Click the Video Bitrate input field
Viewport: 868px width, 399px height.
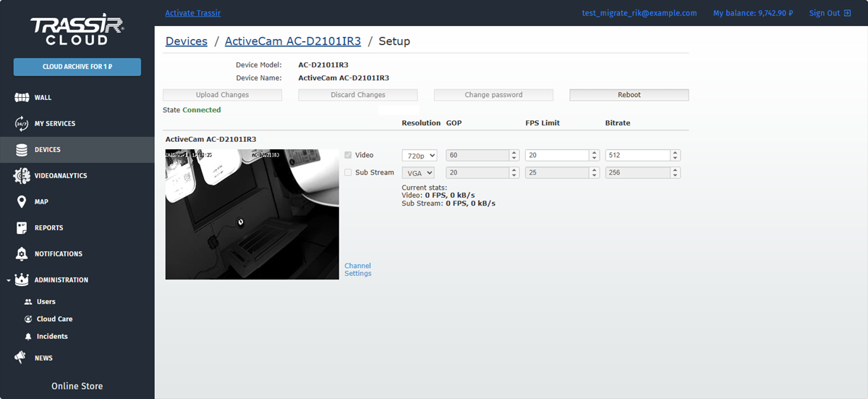pyautogui.click(x=637, y=155)
